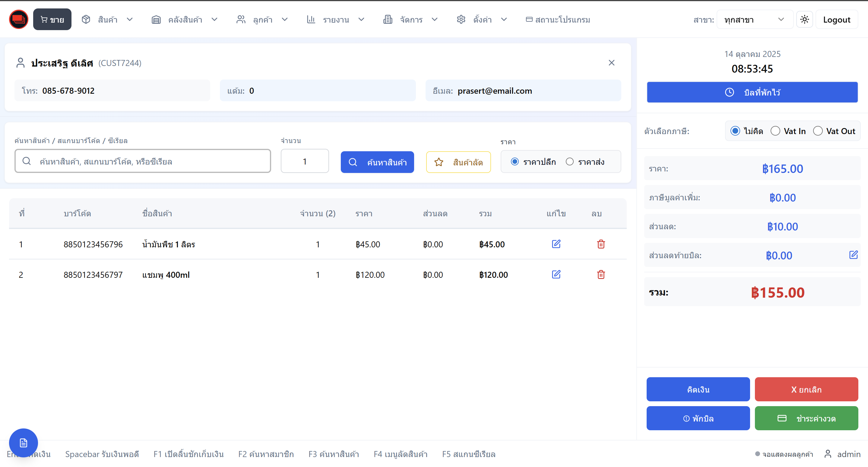
Task: Focus the product search barcode field
Action: point(143,161)
